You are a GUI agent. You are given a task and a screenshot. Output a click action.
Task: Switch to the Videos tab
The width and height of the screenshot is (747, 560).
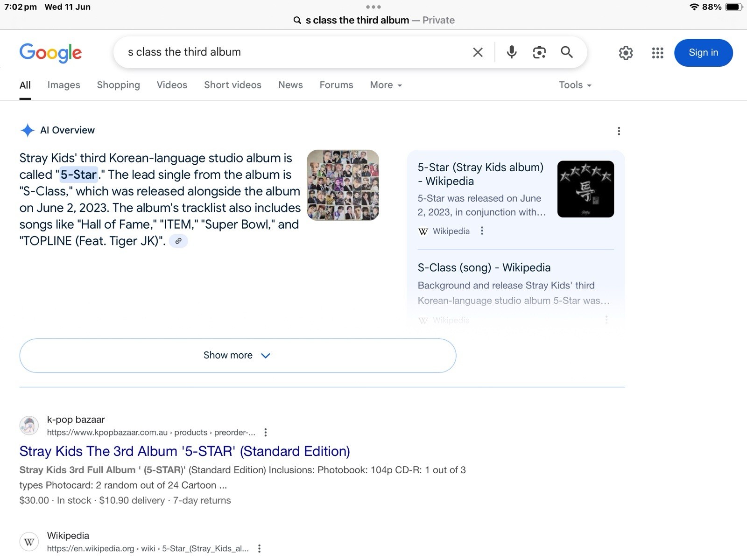172,85
